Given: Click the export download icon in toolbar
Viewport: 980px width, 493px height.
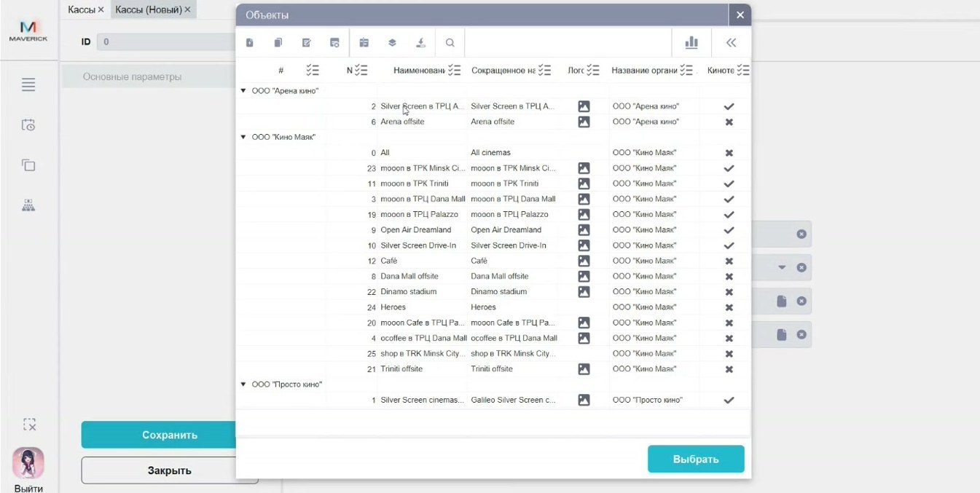Looking at the screenshot, I should [420, 43].
